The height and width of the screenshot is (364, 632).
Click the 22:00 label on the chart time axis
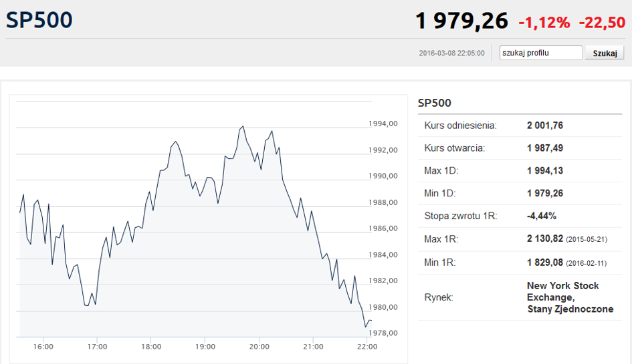(367, 347)
